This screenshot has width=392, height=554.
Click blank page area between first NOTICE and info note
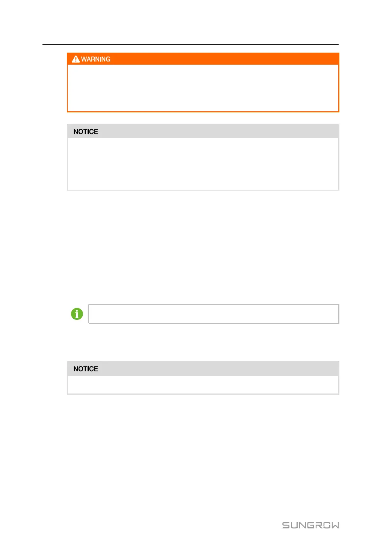click(203, 246)
